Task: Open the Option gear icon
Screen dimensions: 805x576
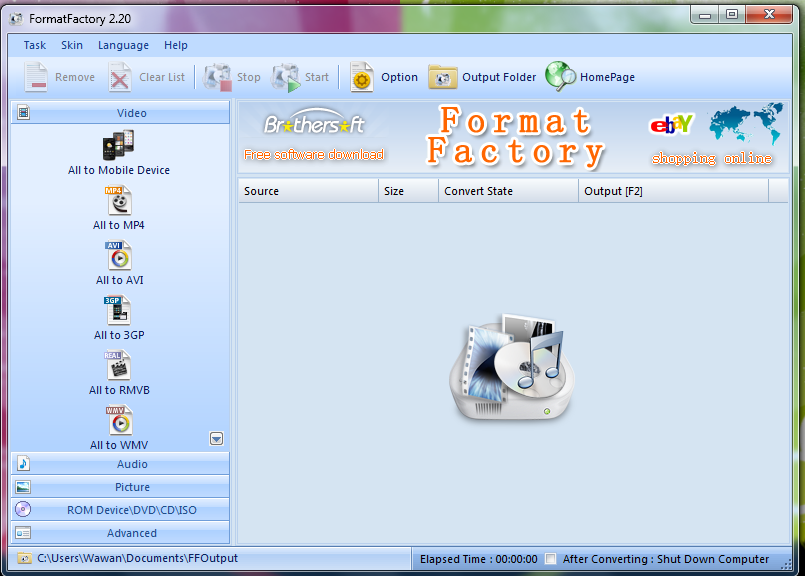Action: pyautogui.click(x=362, y=77)
